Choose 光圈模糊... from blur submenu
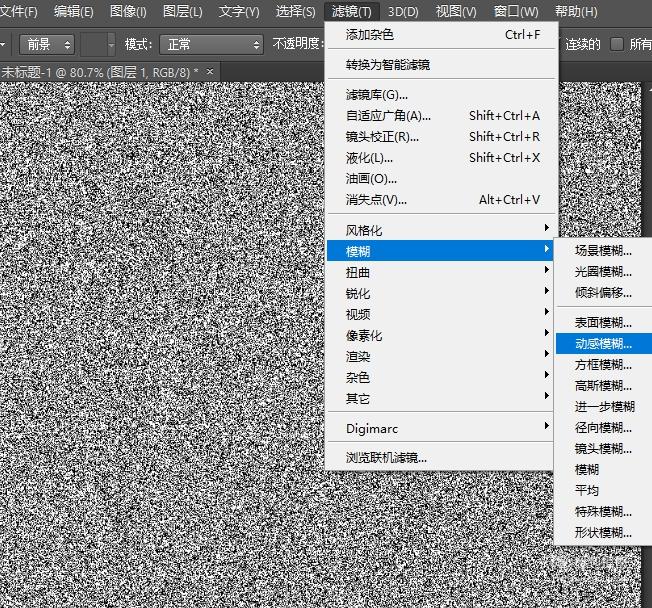This screenshot has height=608, width=652. (604, 272)
